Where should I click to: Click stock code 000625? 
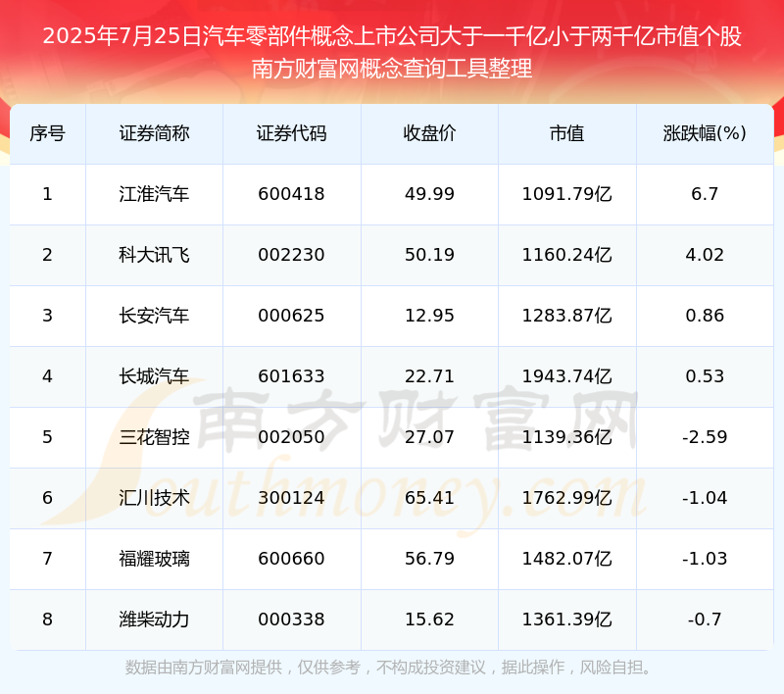[x=291, y=316]
